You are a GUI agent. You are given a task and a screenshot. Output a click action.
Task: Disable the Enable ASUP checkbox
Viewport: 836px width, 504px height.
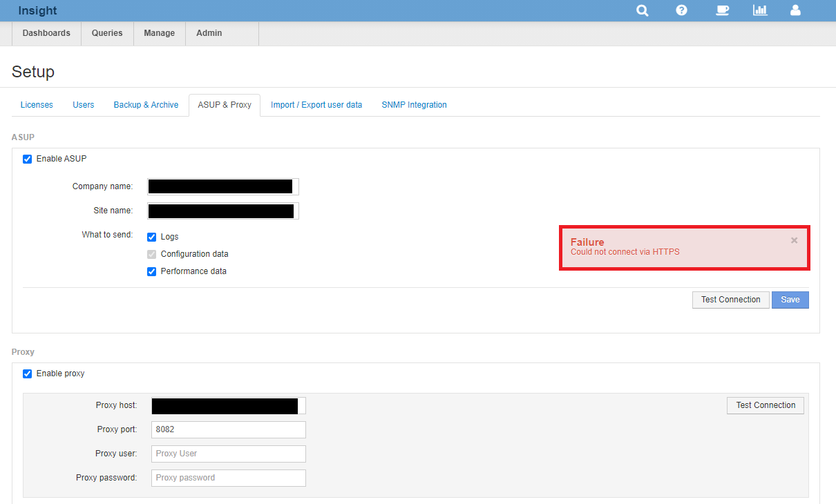pos(28,159)
